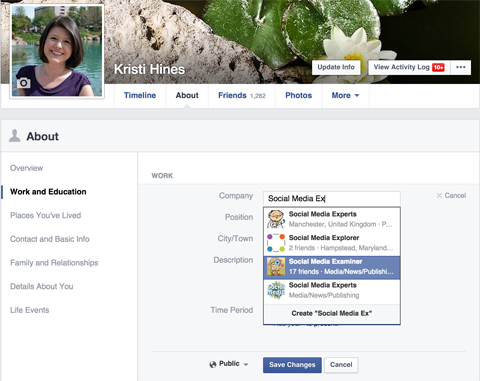This screenshot has height=381, width=480.
Task: Click the 1,282 friends count
Action: (x=258, y=96)
